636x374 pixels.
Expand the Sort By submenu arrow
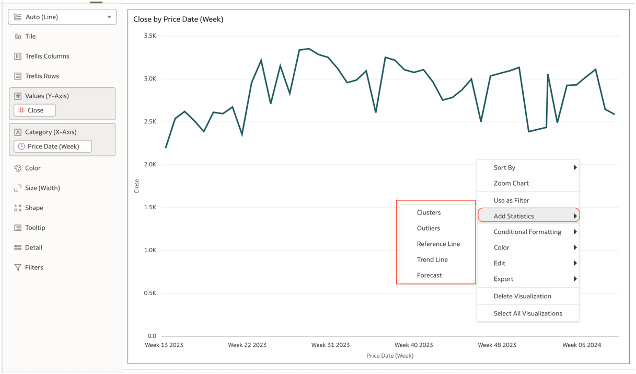pyautogui.click(x=575, y=167)
